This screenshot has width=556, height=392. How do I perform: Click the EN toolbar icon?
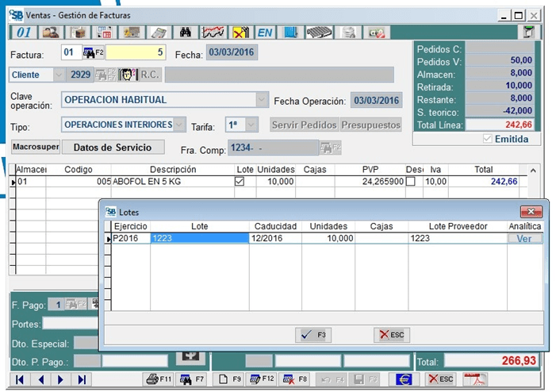(265, 33)
